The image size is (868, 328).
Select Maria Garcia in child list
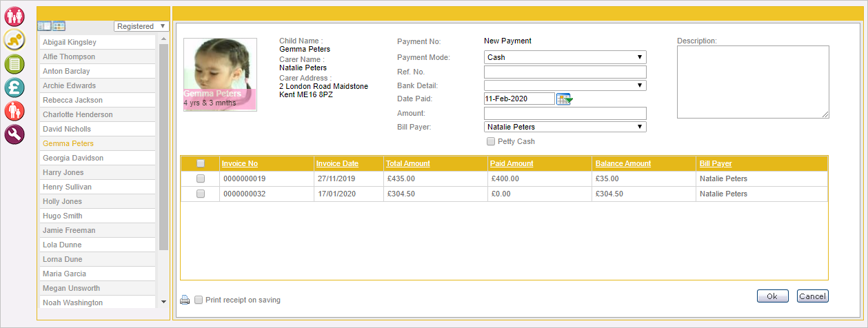(97, 274)
